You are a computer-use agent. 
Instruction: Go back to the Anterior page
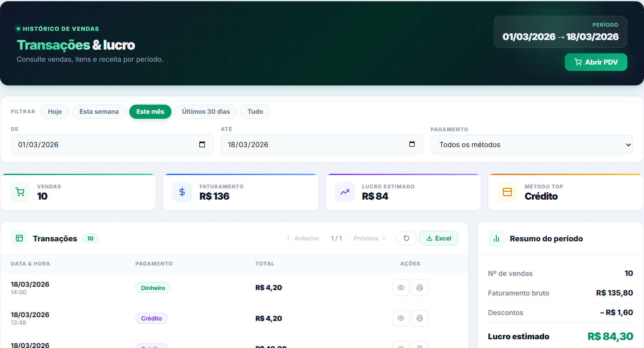point(302,238)
